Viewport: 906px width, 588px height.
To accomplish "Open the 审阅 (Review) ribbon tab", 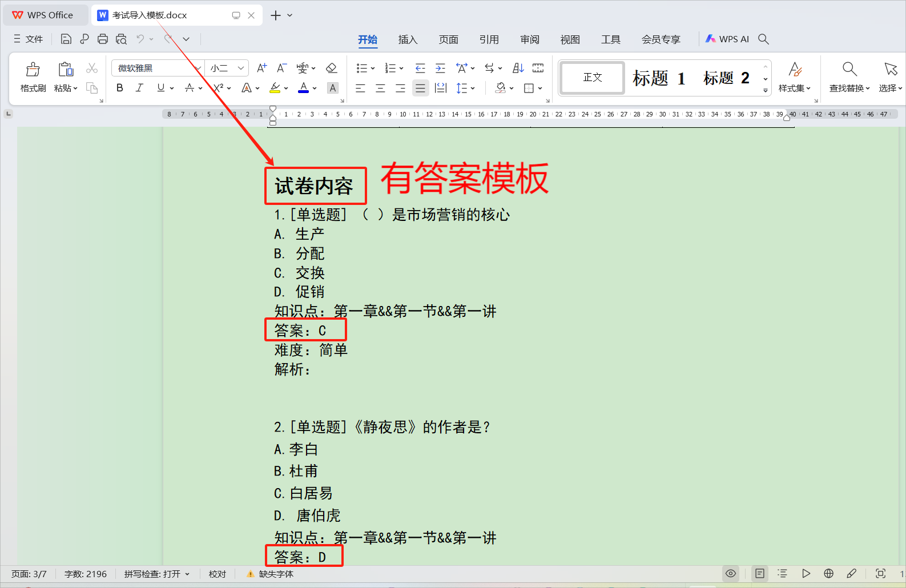I will tap(529, 39).
